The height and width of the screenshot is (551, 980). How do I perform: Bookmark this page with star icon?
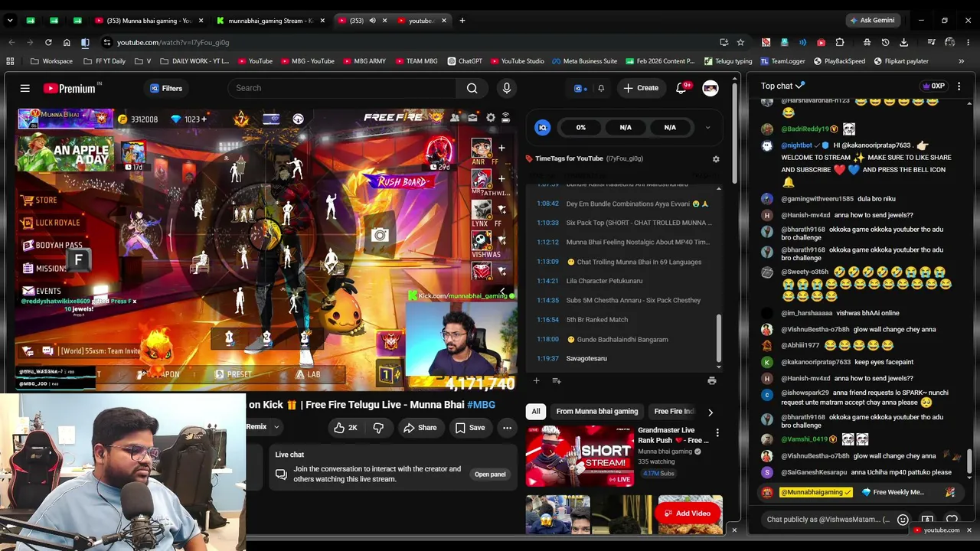click(740, 42)
